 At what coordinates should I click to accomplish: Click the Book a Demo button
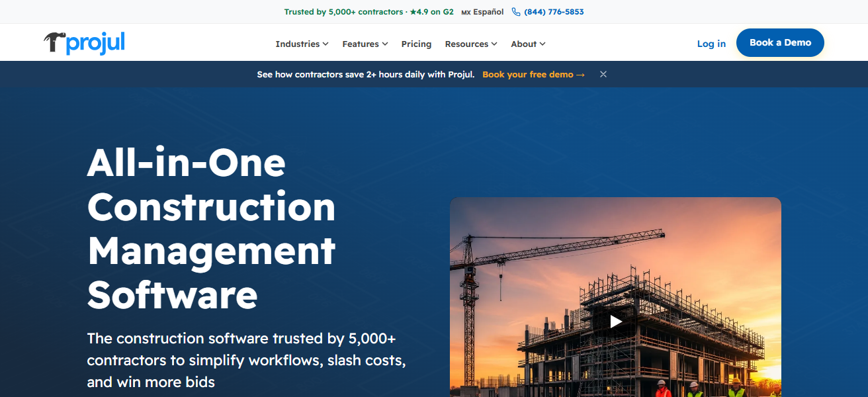point(780,42)
